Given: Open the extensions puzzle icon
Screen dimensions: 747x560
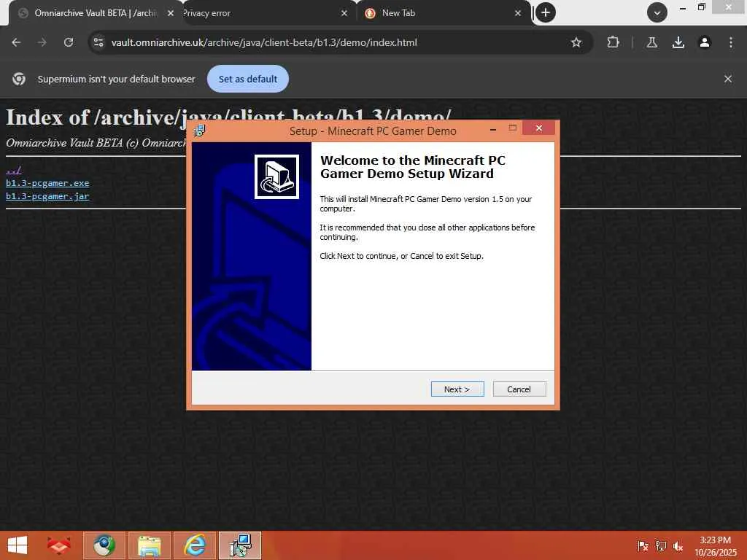Looking at the screenshot, I should click(x=613, y=42).
